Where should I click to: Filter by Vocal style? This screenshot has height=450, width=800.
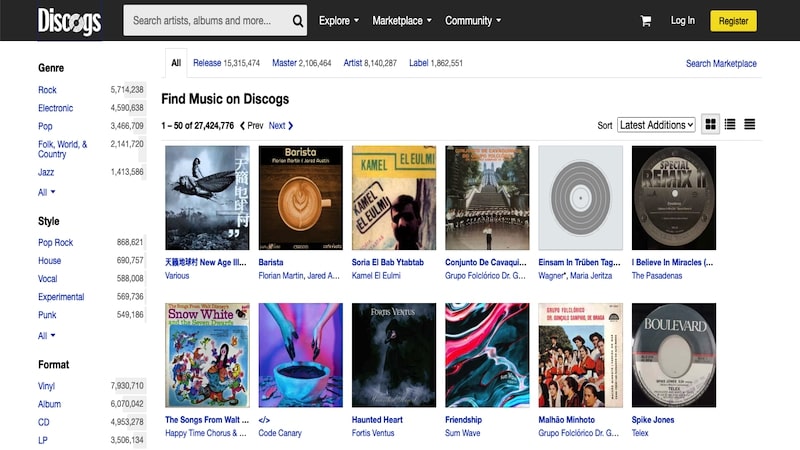click(x=47, y=279)
